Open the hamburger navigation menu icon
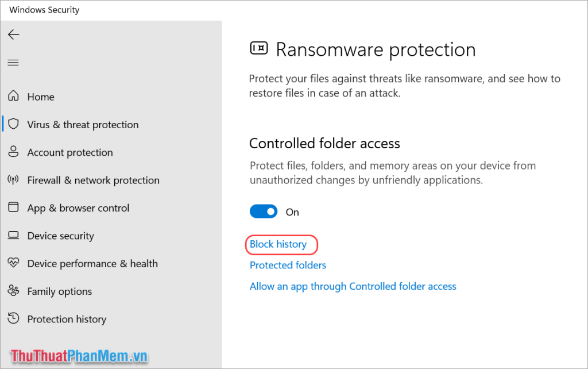588x369 pixels. click(13, 62)
